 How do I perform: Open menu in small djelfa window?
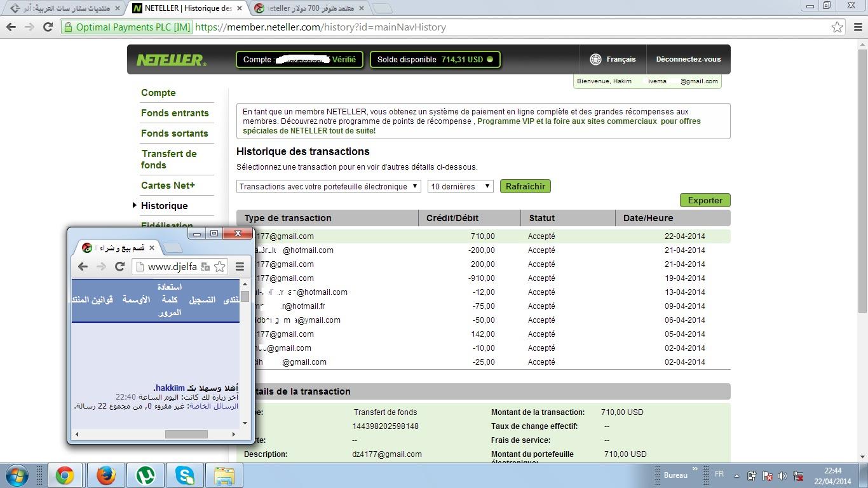pos(240,267)
